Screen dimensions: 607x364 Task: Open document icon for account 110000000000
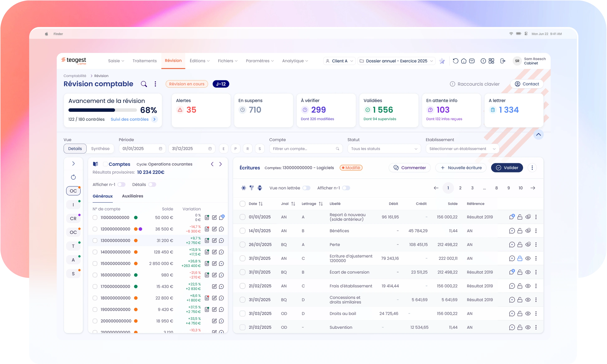point(207,217)
